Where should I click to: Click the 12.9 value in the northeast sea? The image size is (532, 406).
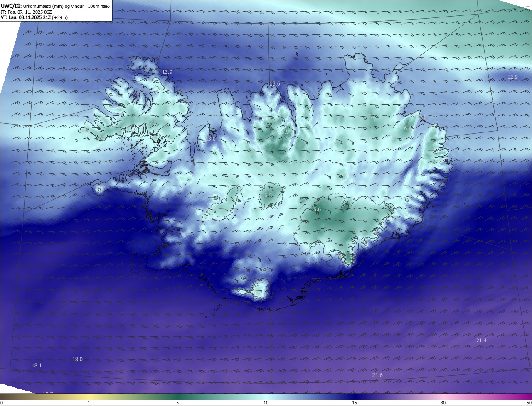coord(512,77)
